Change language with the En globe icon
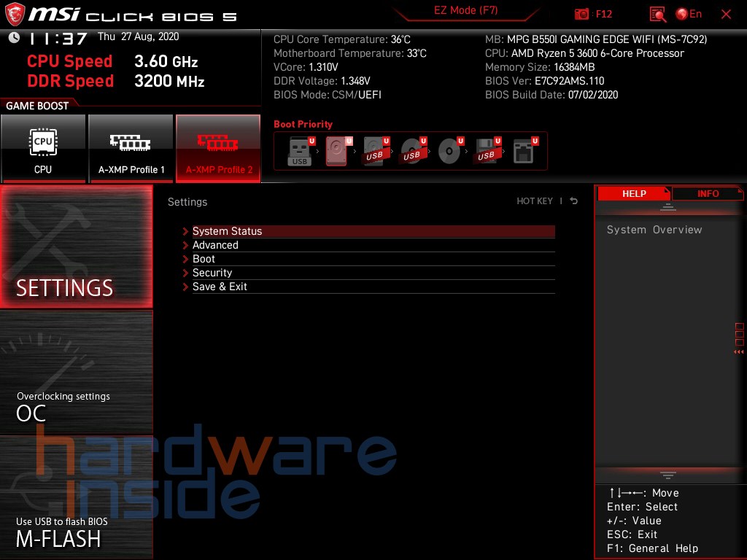 click(x=689, y=15)
